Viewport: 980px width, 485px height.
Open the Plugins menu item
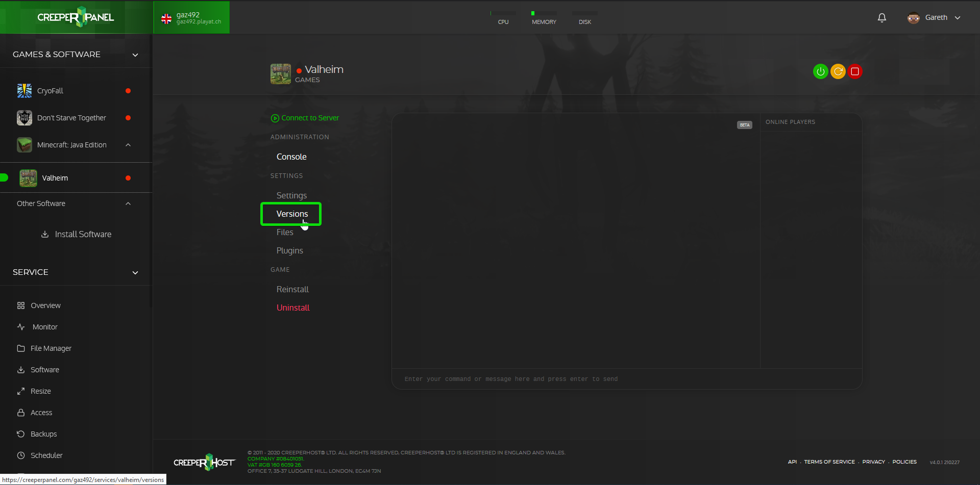[x=289, y=250]
